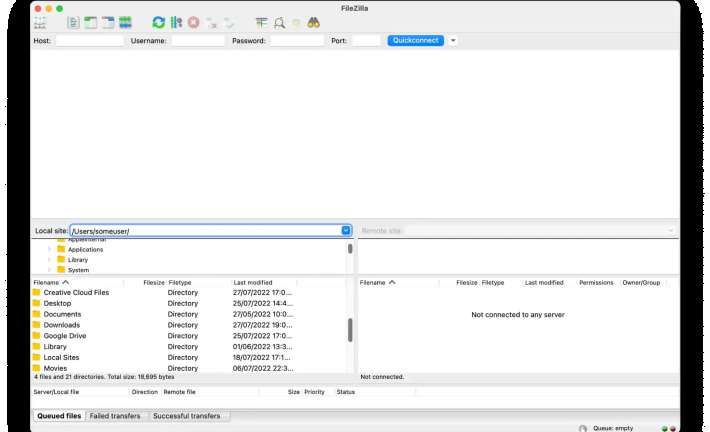Expand the System tree node
The image size is (710, 432).
click(49, 270)
